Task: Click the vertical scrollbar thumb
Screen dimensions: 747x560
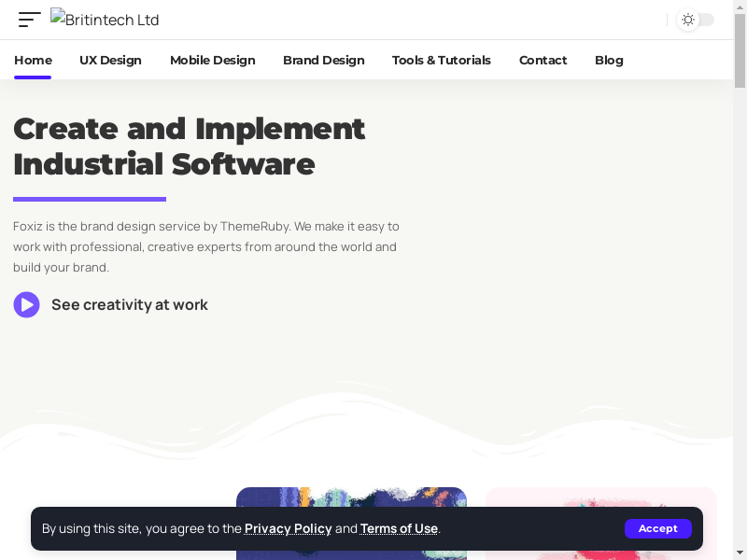Action: click(x=740, y=51)
